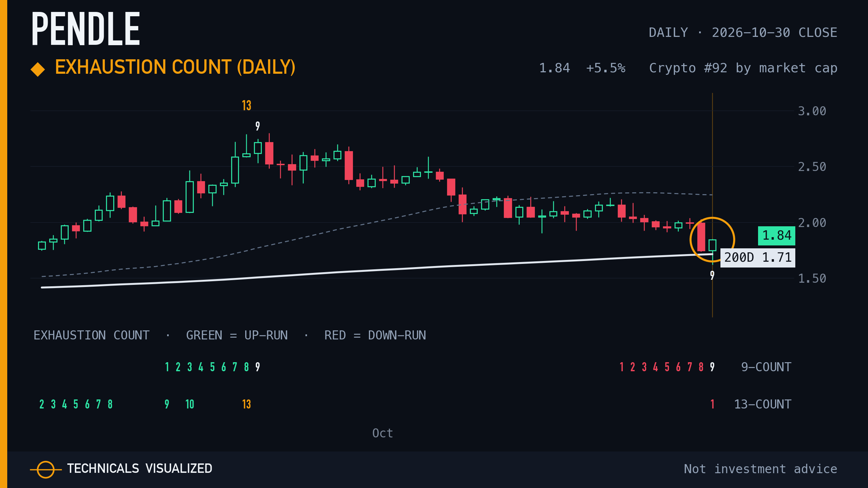Click the Not investment advice disclaimer
This screenshot has height=488, width=868.
[x=761, y=469]
